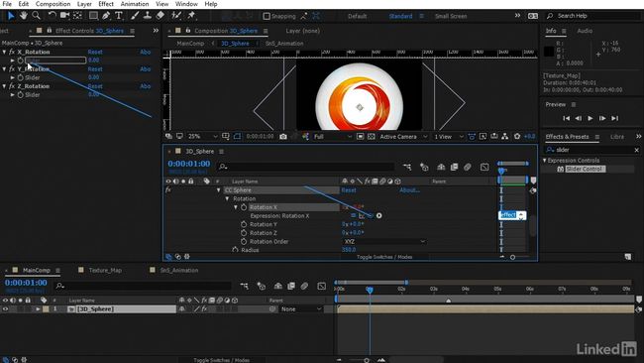Select the Puppet Pin tool

(x=191, y=16)
